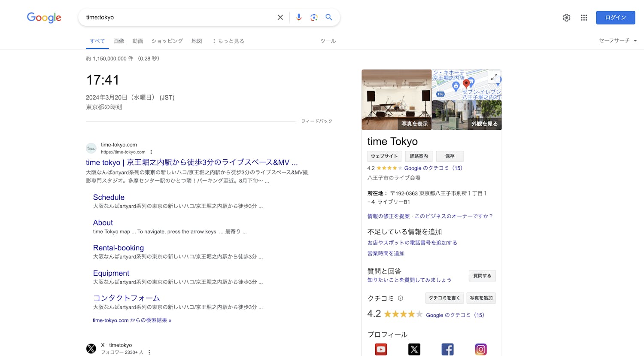Open the Facebook profile icon
Screen dimensions: 644x356
447,349
